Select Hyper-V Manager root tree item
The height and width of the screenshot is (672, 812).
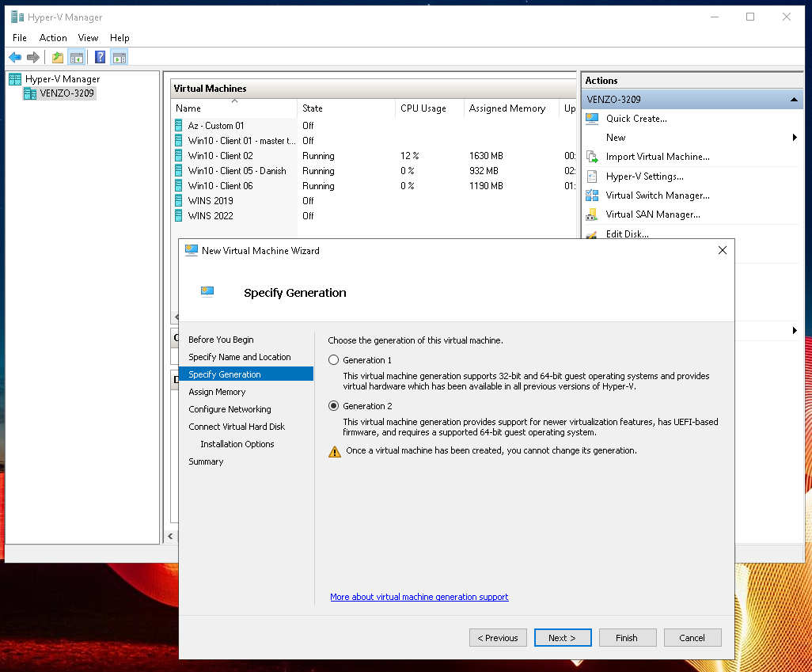[x=63, y=78]
